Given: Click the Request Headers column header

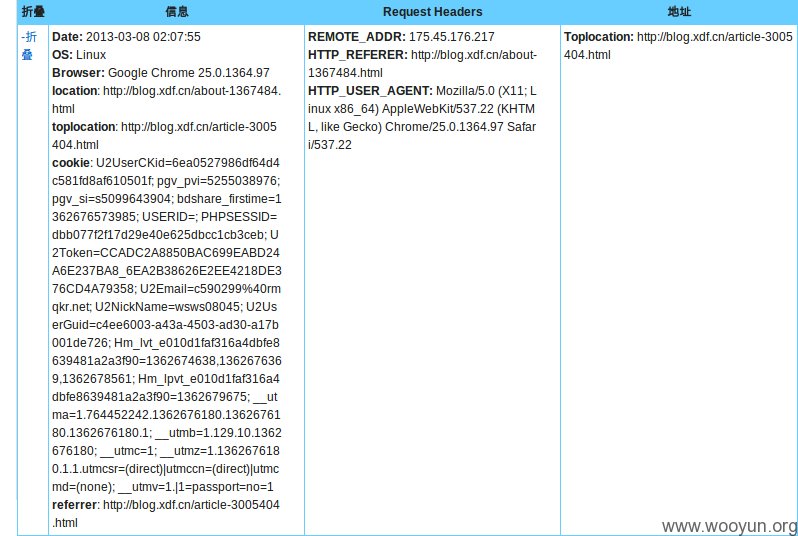Looking at the screenshot, I should click(x=433, y=12).
